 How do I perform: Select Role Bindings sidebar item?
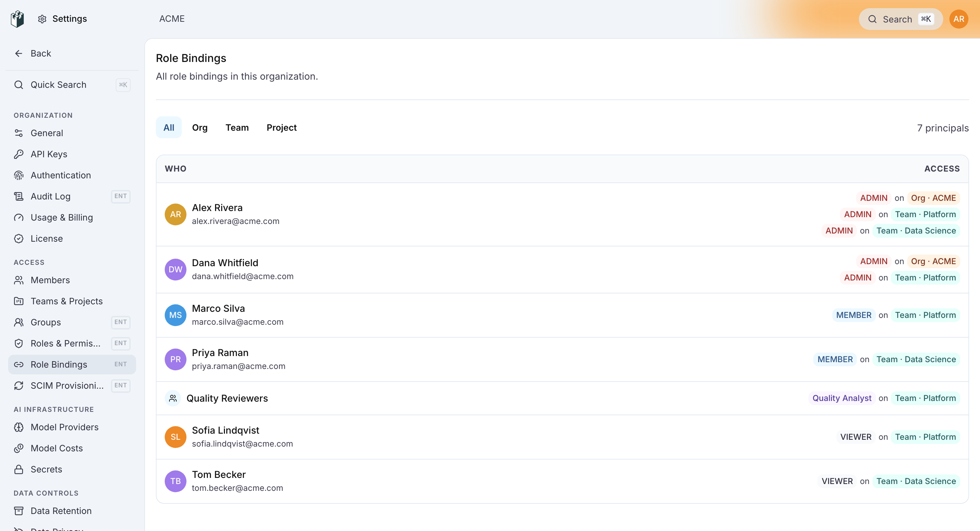72,364
